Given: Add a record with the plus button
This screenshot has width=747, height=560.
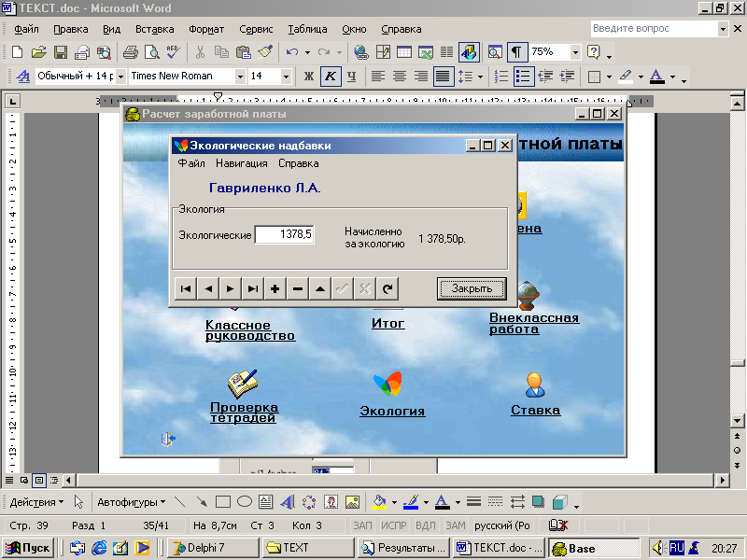Looking at the screenshot, I should pos(275,288).
